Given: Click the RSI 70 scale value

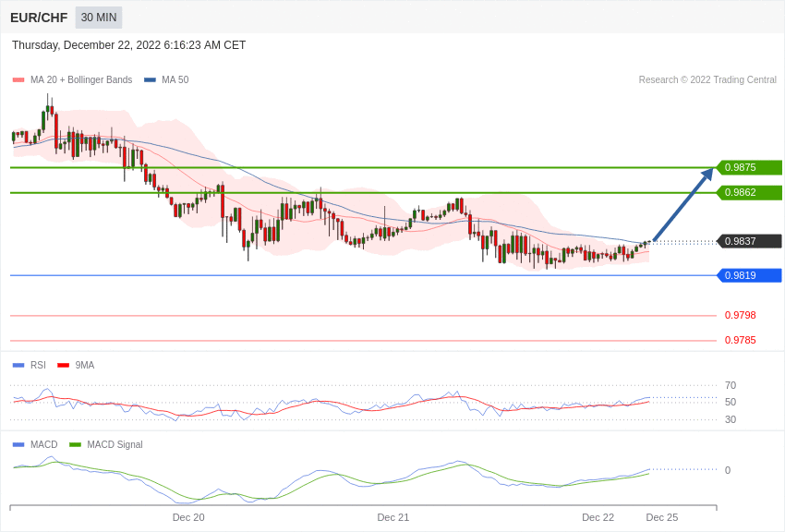Looking at the screenshot, I should [731, 385].
